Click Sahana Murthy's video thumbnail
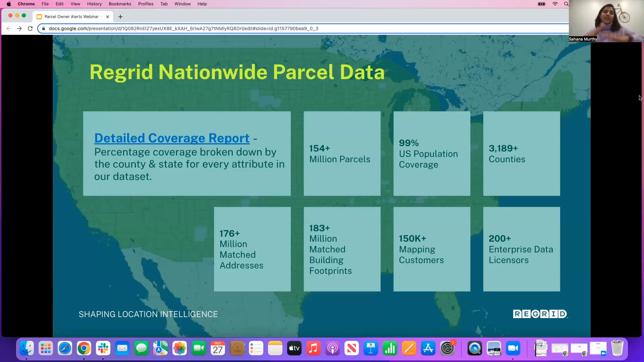Viewport: 644px width, 362px height. [x=606, y=21]
